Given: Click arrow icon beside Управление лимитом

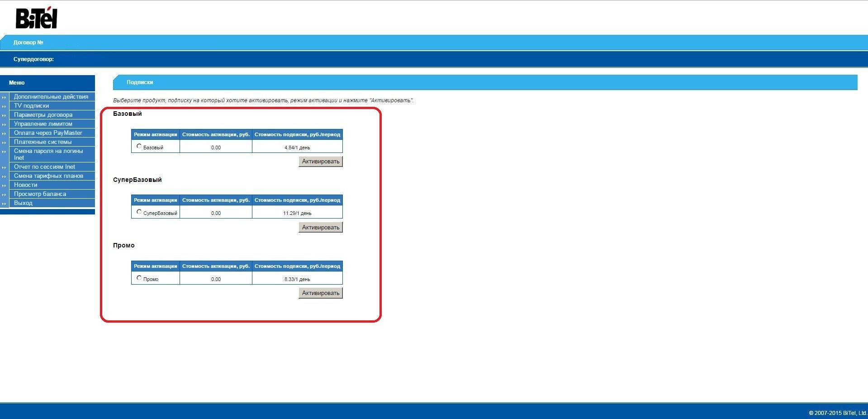Looking at the screenshot, I should click(x=4, y=124).
